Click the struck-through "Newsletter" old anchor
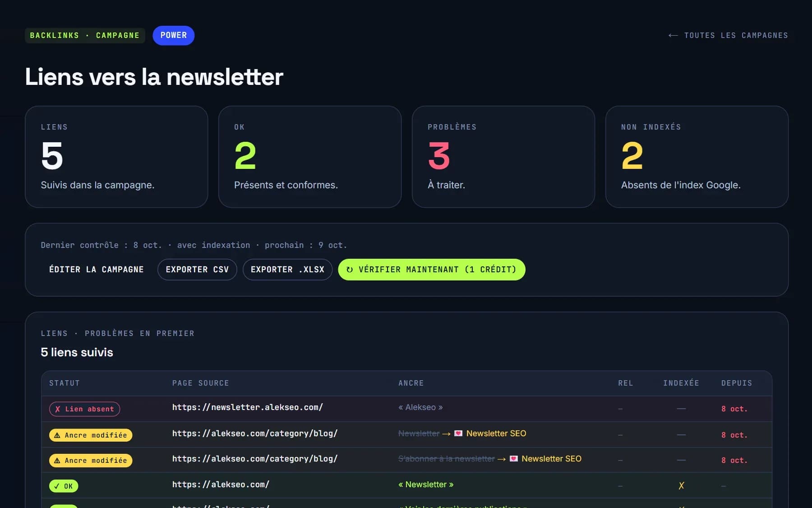The image size is (812, 508). [419, 433]
